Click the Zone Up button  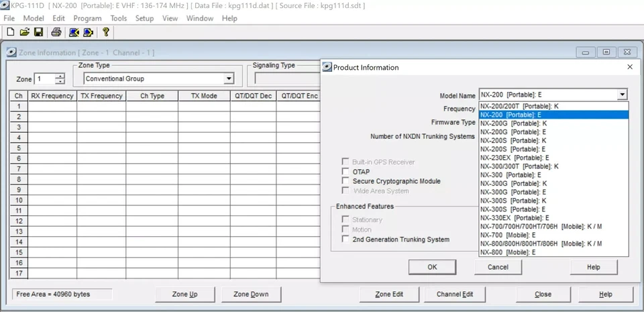coord(185,294)
